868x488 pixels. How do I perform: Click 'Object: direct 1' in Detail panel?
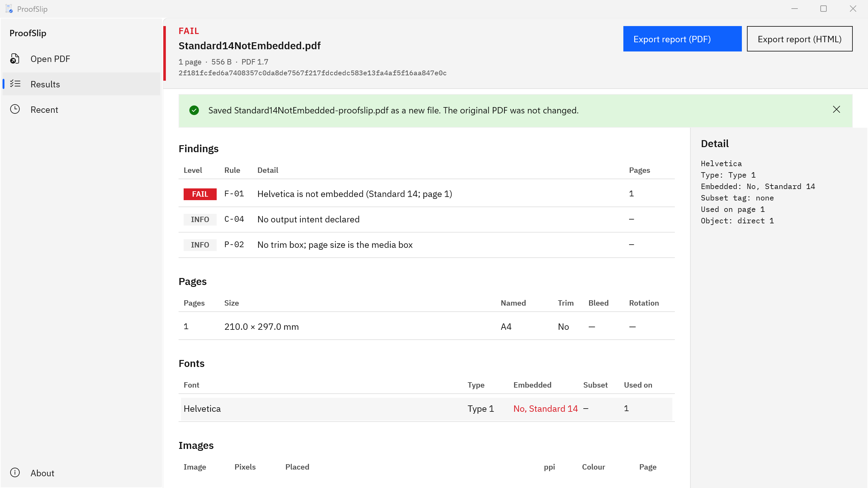click(737, 221)
